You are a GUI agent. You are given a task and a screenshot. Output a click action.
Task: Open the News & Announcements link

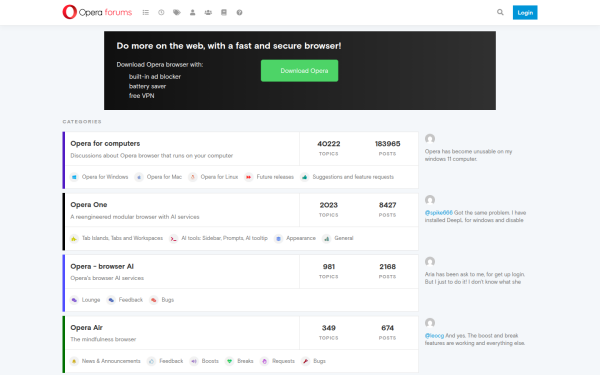pos(111,361)
